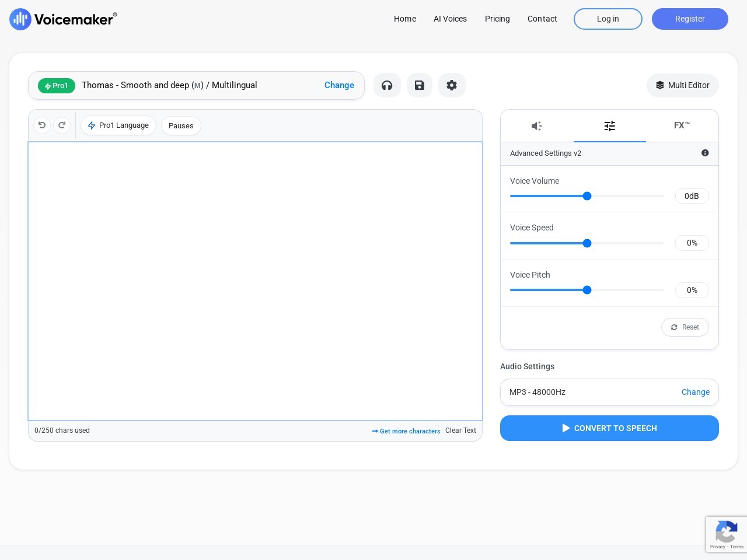Open the Home menu item
This screenshot has width=747, height=560.
click(405, 19)
